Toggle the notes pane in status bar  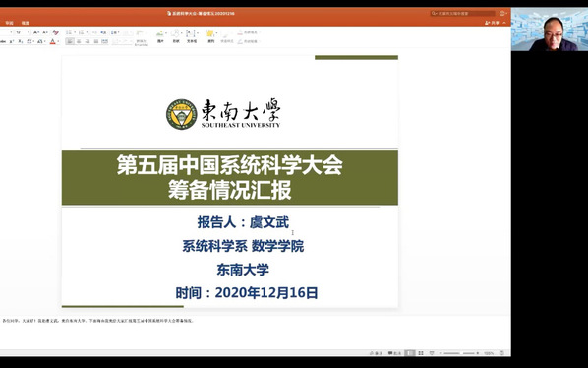376,353
